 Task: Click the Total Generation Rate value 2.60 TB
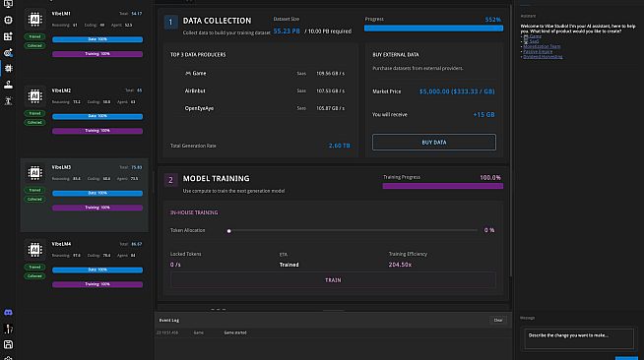340,146
